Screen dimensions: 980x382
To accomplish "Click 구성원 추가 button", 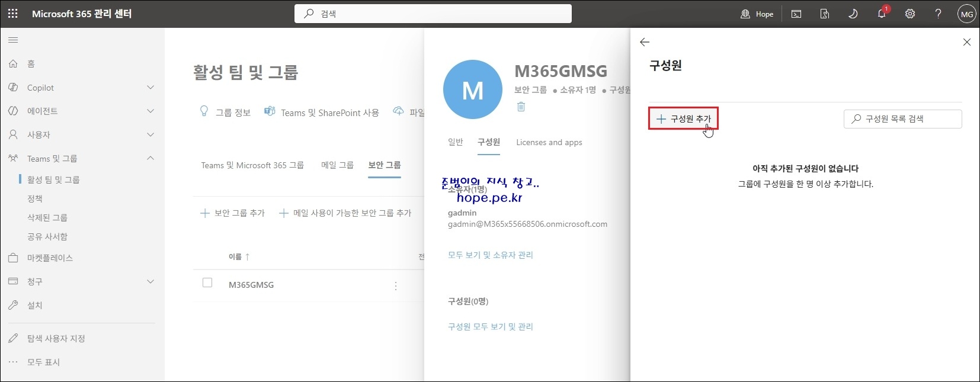I will [683, 118].
